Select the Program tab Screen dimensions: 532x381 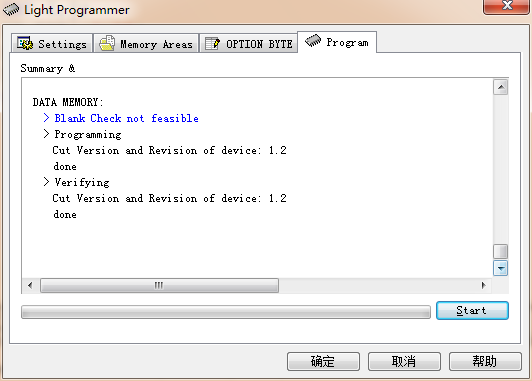coord(337,42)
